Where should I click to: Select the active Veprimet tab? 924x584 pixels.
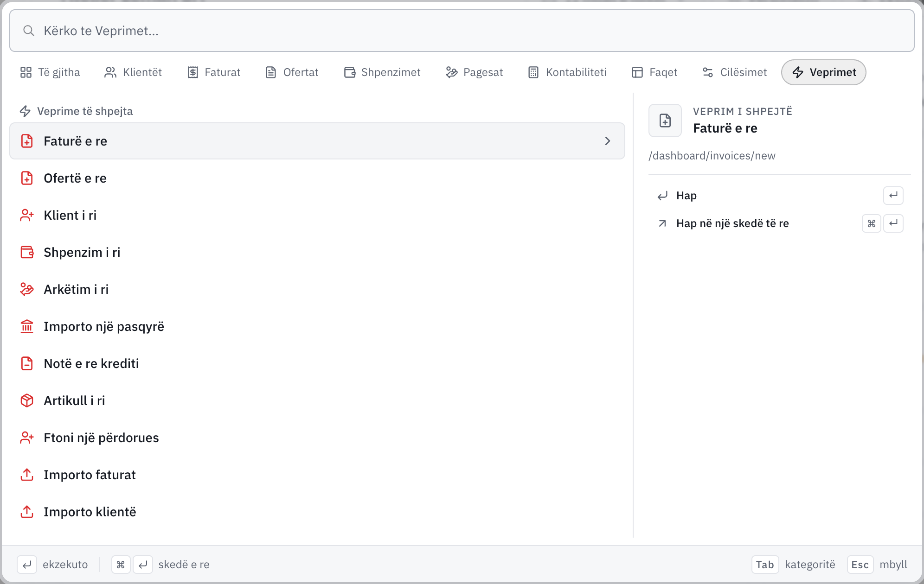[824, 72]
